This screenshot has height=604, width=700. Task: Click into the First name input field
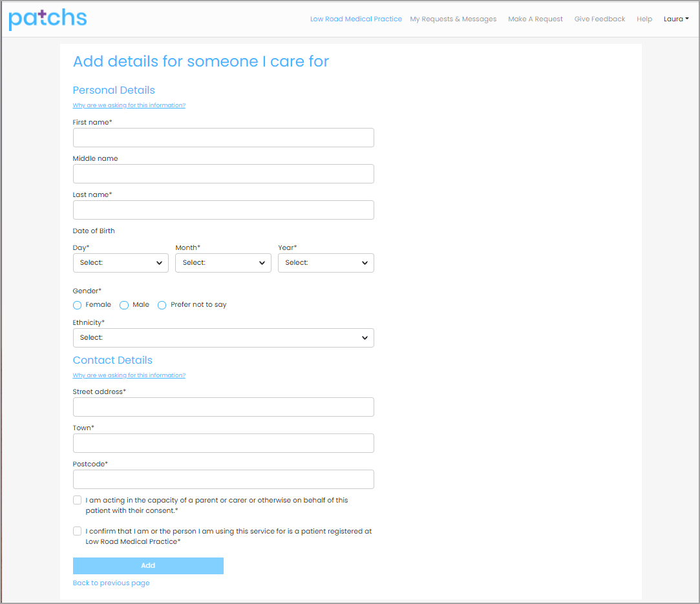(223, 137)
